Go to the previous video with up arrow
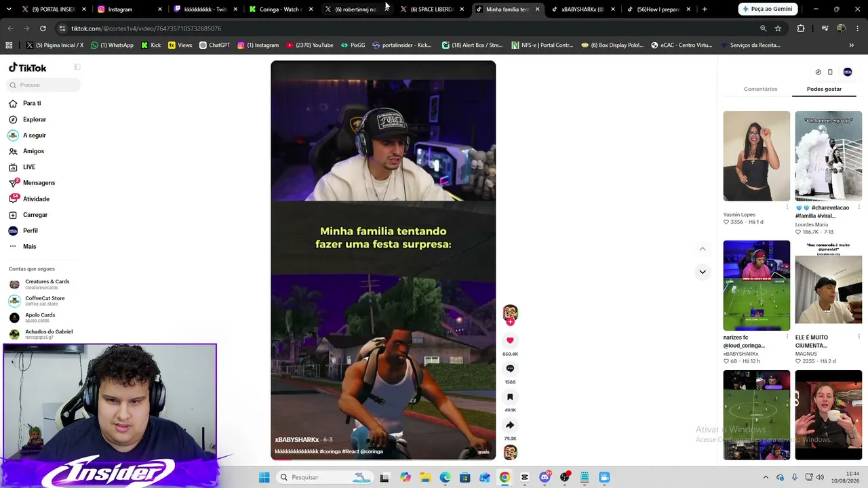 click(703, 249)
